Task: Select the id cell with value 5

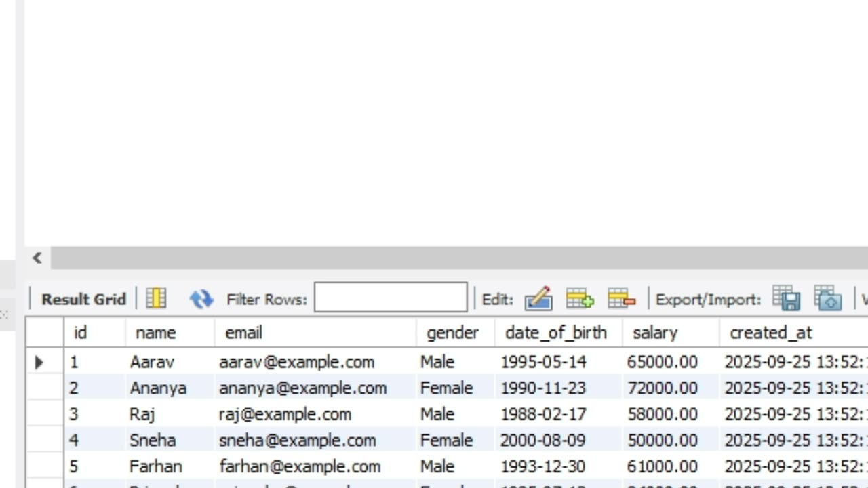Action: click(95, 466)
